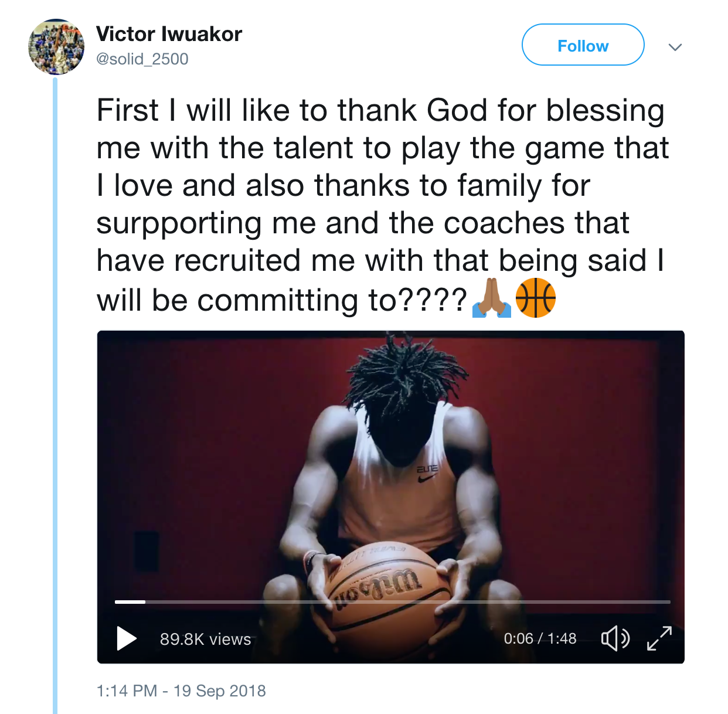Click the basketball emoji in the tweet

535,298
